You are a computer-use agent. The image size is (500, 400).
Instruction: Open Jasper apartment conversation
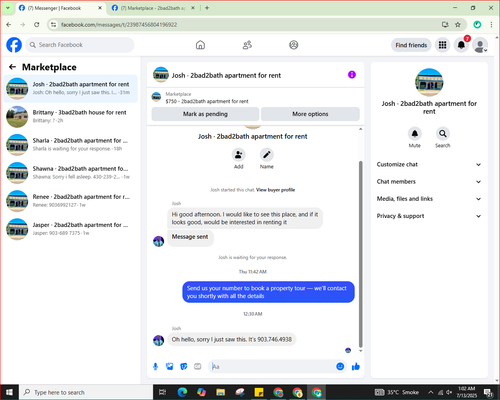click(x=70, y=229)
